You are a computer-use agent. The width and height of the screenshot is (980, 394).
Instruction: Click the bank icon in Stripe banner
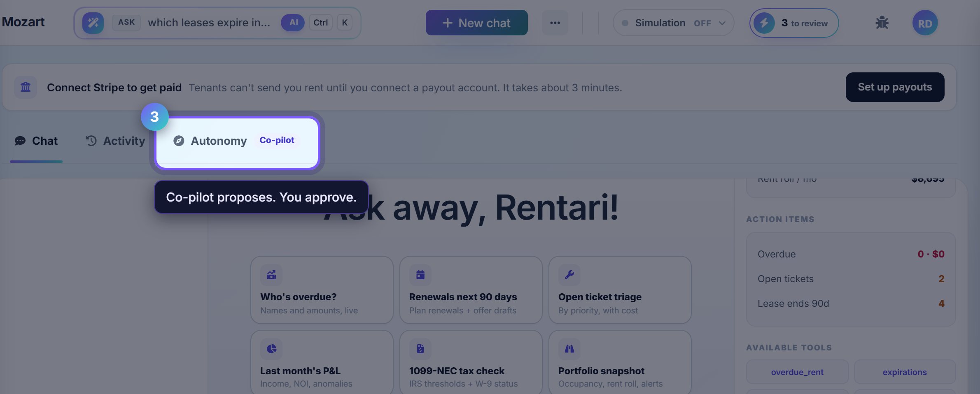coord(26,87)
